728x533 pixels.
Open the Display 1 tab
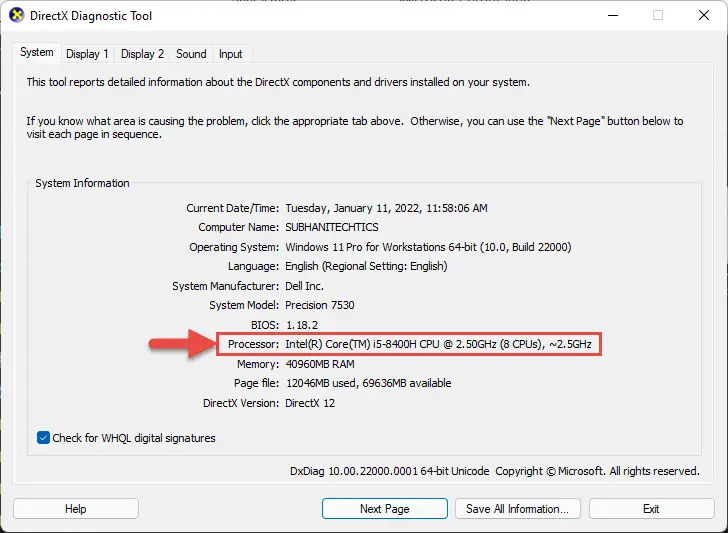point(87,54)
